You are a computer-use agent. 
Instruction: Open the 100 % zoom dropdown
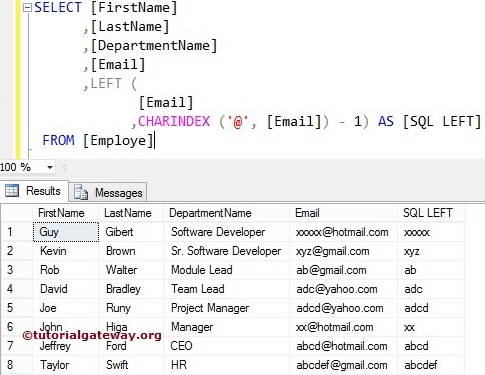pyautogui.click(x=50, y=167)
